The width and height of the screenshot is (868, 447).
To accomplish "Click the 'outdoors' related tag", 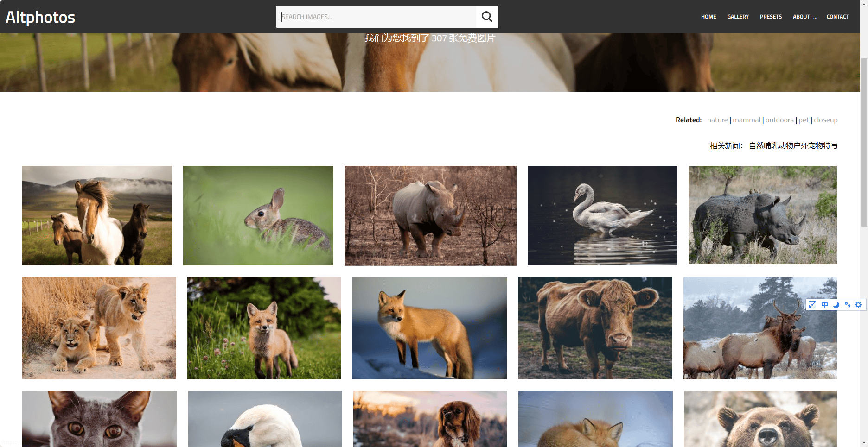I will (x=779, y=120).
